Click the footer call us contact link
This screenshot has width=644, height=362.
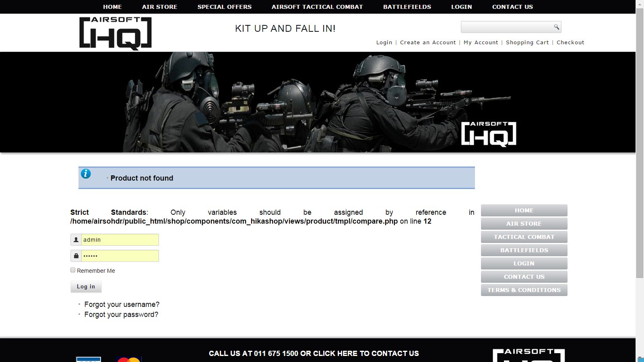pyautogui.click(x=314, y=354)
